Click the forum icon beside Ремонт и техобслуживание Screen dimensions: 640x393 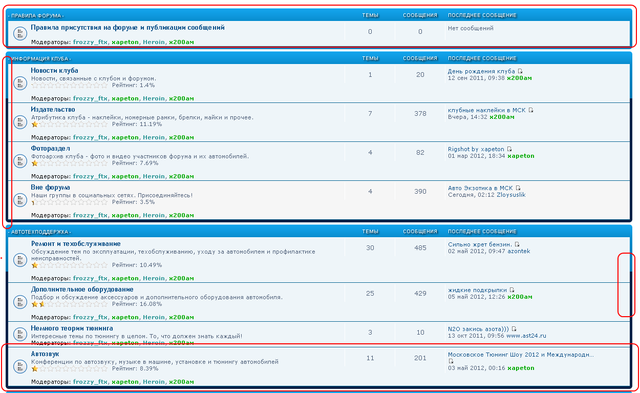[20, 260]
